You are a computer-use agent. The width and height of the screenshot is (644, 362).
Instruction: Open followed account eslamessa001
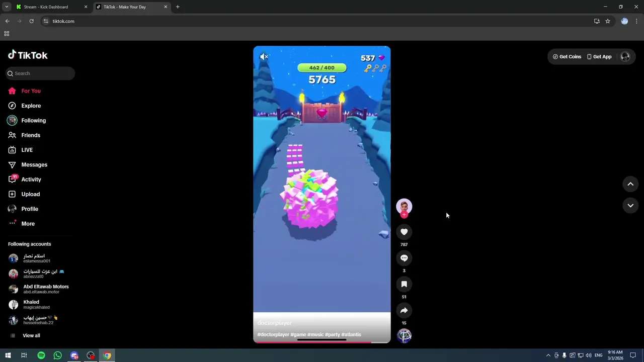[36, 258]
